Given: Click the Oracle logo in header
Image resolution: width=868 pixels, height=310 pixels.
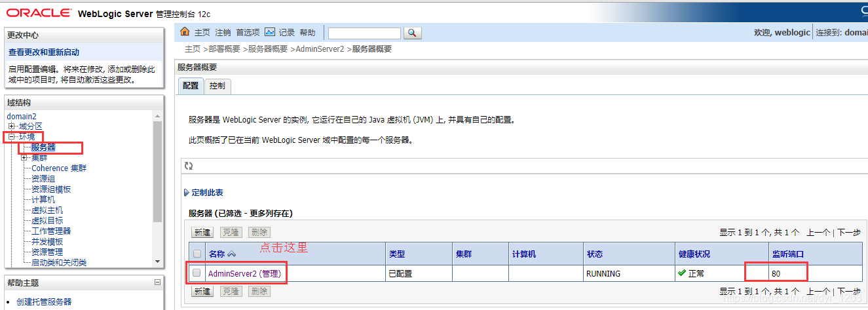Looking at the screenshot, I should (39, 13).
